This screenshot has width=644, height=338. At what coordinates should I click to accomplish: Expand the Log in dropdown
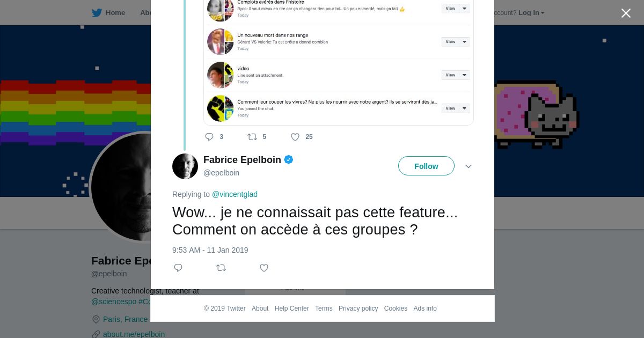[531, 13]
